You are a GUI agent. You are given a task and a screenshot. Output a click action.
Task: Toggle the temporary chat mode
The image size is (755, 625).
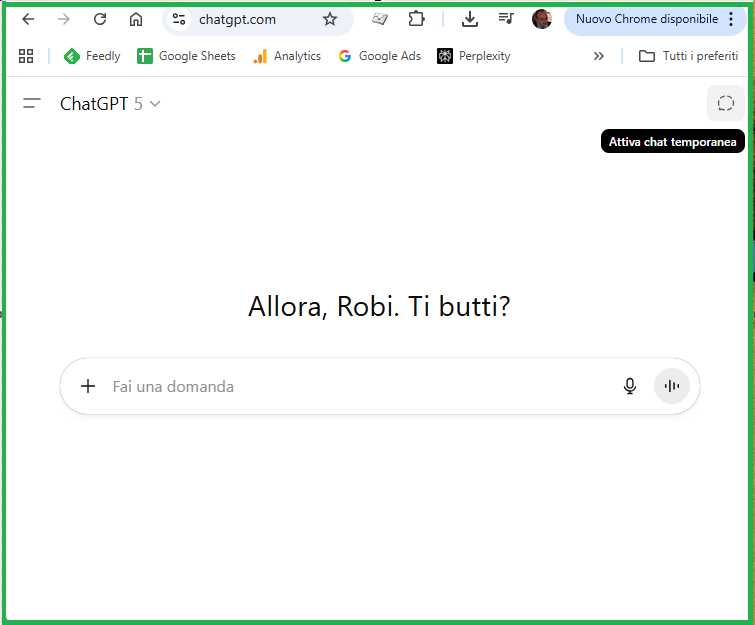725,103
